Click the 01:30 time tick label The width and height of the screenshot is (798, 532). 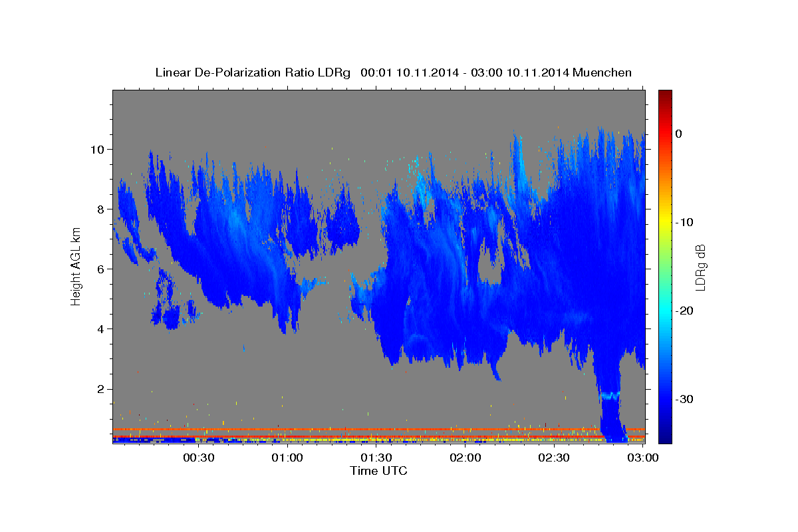[x=376, y=458]
